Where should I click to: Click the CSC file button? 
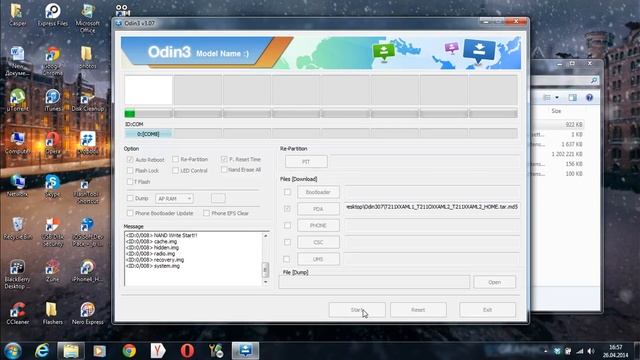(318, 242)
